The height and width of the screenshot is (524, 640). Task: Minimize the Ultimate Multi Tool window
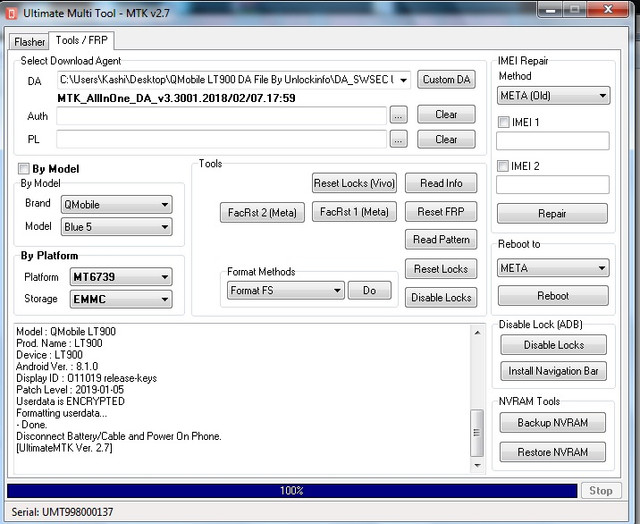pyautogui.click(x=550, y=9)
